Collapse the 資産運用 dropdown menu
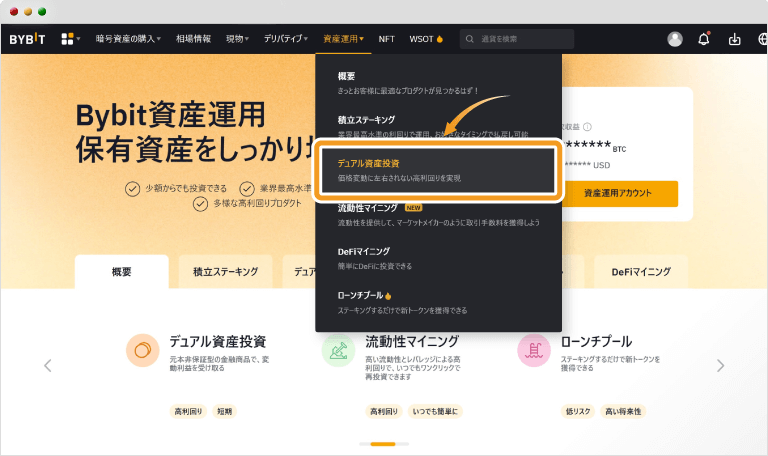The width and height of the screenshot is (768, 456). [343, 39]
